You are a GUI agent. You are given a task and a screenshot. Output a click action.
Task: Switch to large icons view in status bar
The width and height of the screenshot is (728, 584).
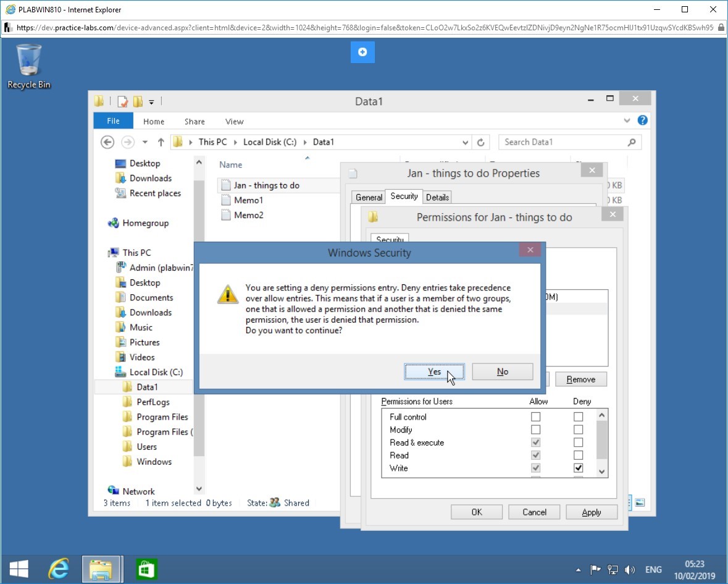[640, 502]
